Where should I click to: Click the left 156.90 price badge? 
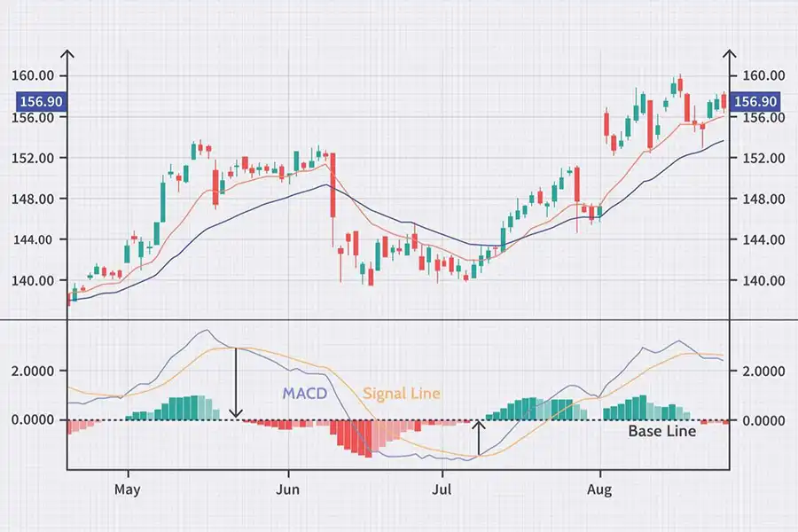point(41,101)
